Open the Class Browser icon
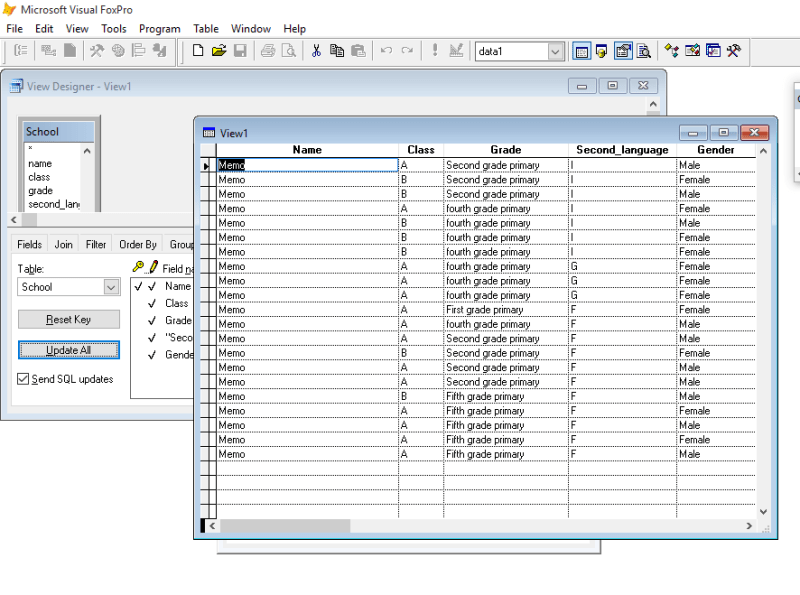 (671, 51)
